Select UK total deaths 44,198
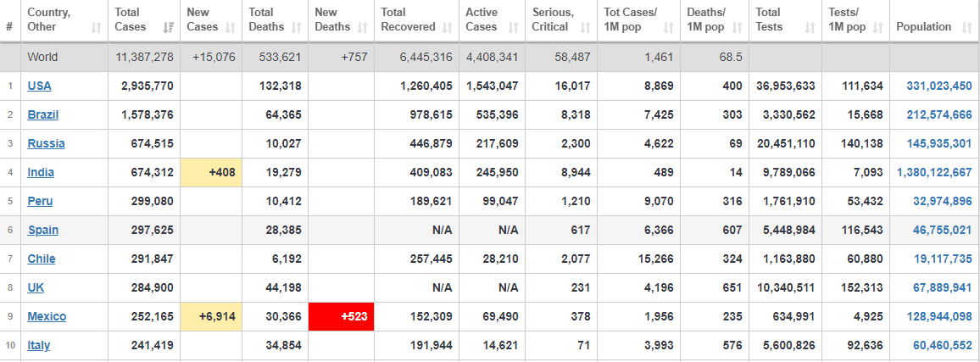Image resolution: width=980 pixels, height=362 pixels. tap(283, 287)
